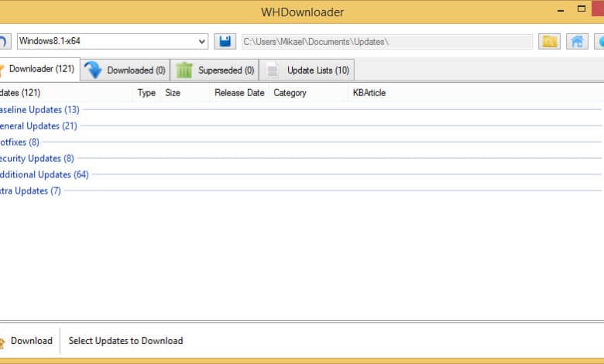
Task: Switch to the Downloaded (0) tab
Action: [x=125, y=70]
